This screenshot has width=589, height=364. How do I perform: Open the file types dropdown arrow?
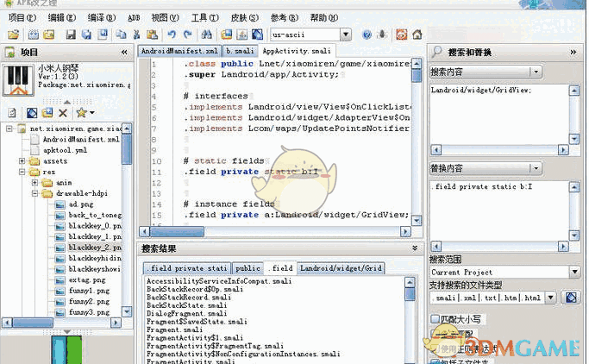[551, 298]
